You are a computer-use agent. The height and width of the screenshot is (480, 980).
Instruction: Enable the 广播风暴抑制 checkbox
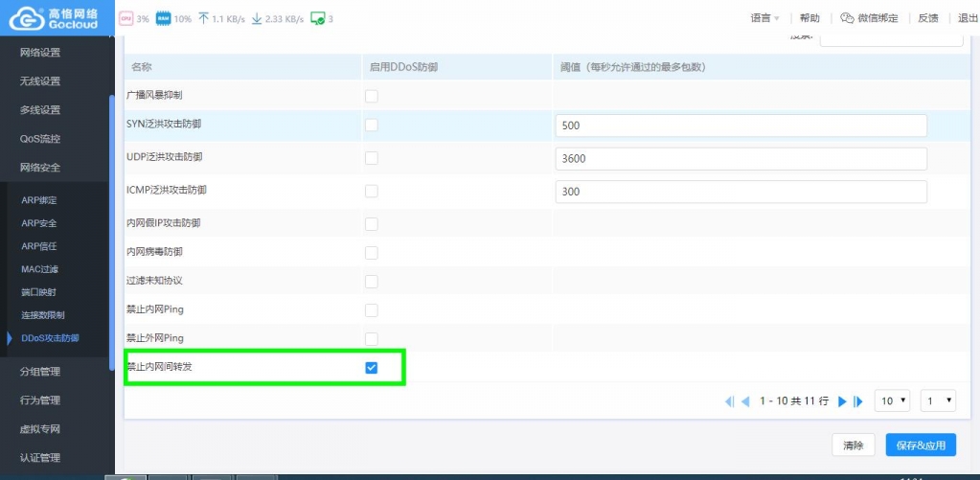372,96
